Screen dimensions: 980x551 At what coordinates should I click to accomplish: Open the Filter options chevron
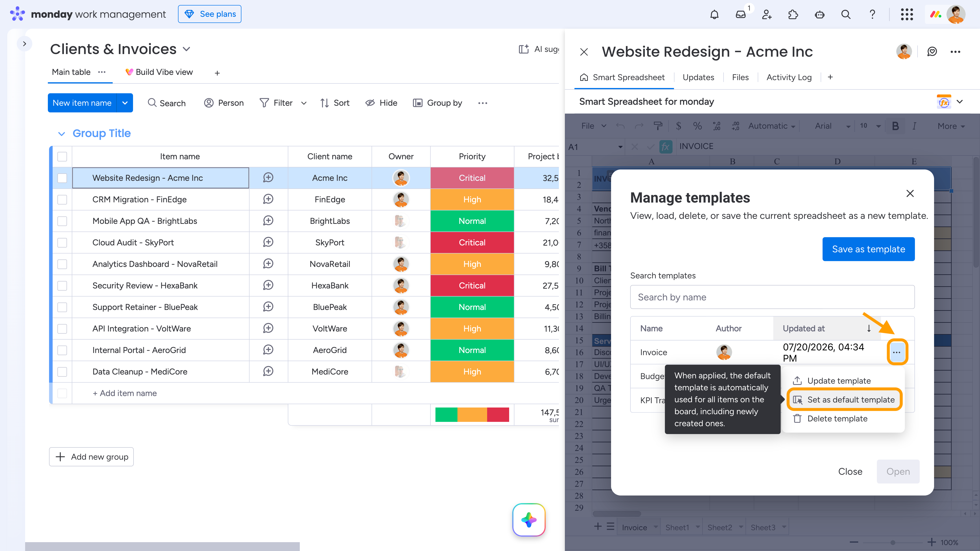click(304, 103)
